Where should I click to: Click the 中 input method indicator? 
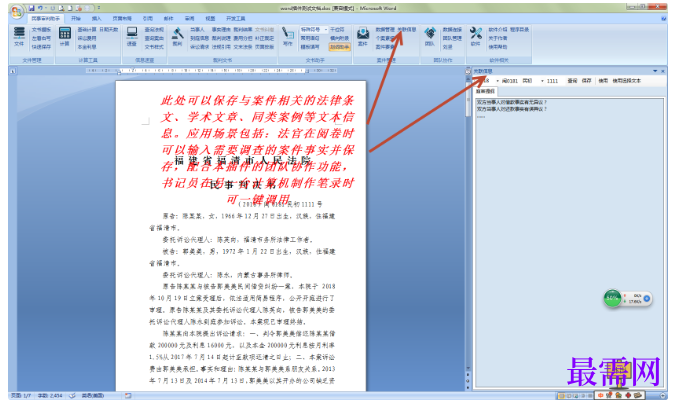[601, 395]
